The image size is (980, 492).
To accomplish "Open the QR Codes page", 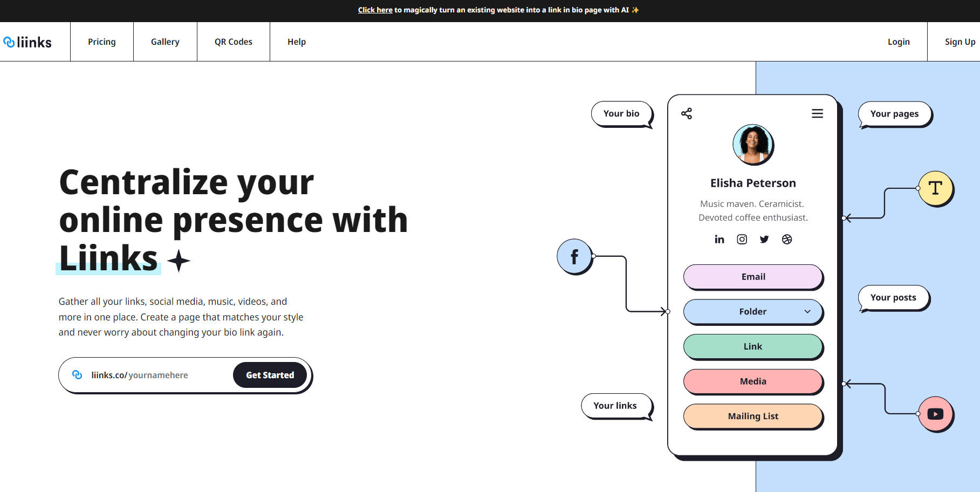I will coord(234,42).
